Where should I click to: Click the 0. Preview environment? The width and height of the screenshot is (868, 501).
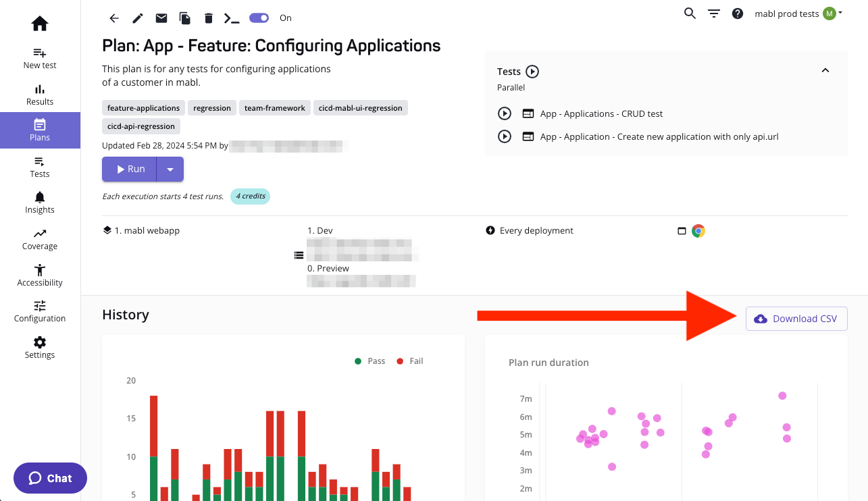tap(328, 268)
